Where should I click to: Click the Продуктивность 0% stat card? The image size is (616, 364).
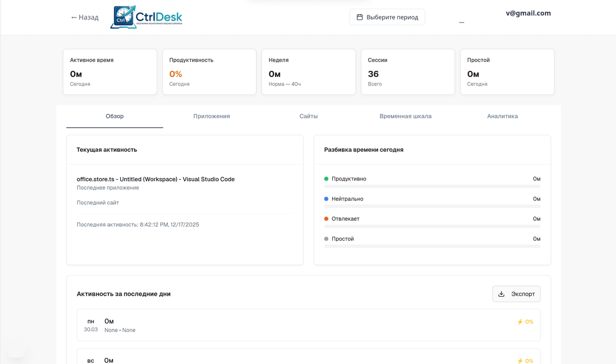tap(209, 72)
